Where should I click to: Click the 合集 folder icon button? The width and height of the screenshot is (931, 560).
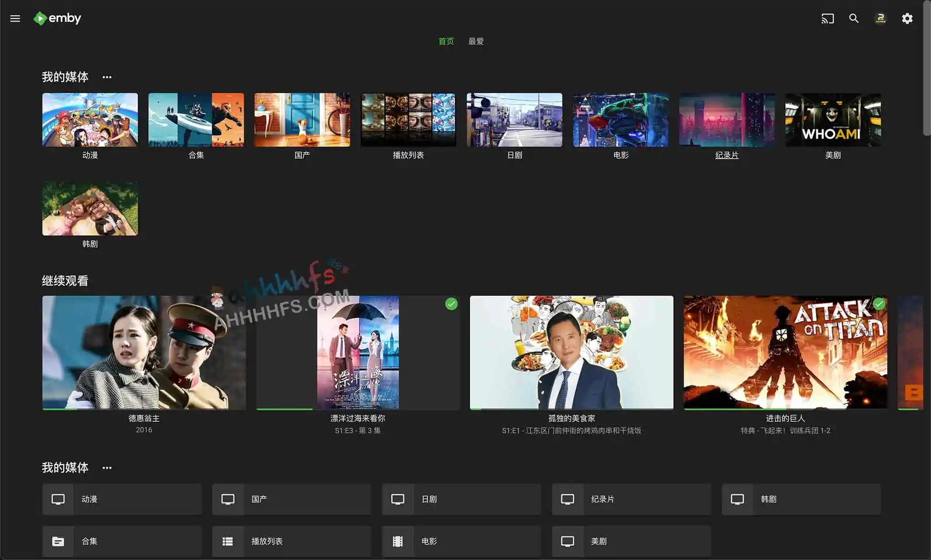pyautogui.click(x=58, y=541)
